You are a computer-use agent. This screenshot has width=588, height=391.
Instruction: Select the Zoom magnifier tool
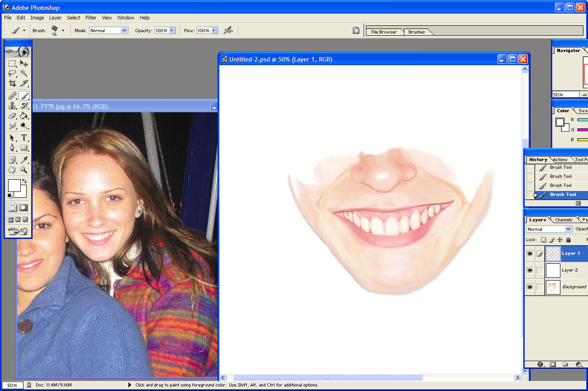(x=24, y=170)
